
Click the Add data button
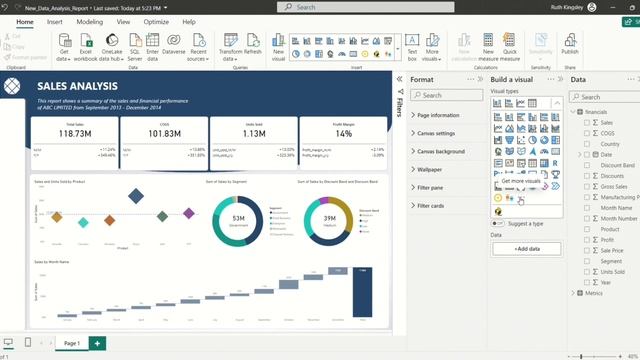(527, 249)
